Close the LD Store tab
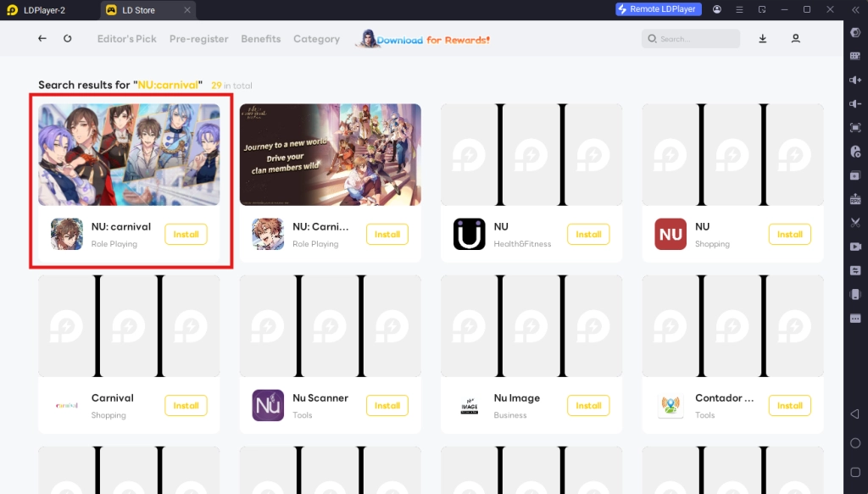 (187, 10)
